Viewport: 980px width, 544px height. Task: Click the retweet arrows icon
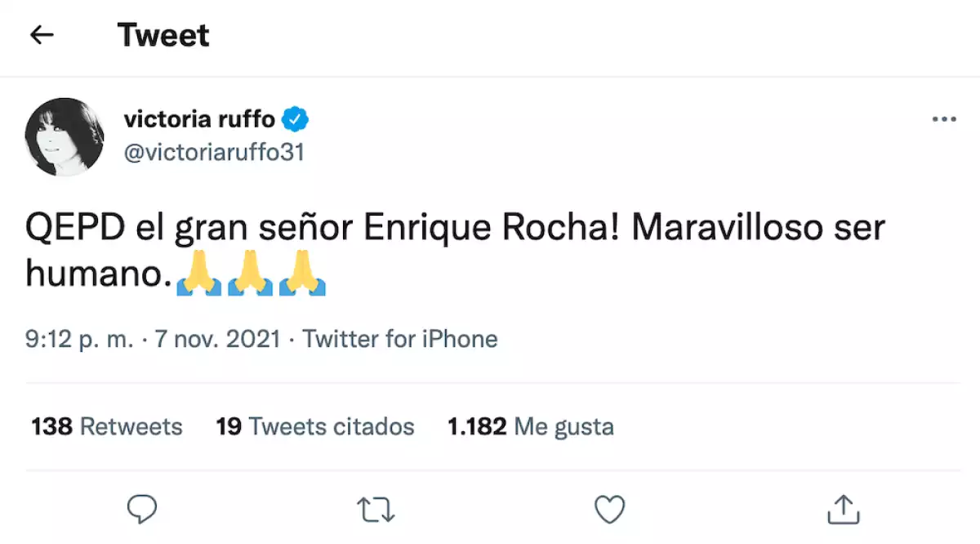click(376, 510)
